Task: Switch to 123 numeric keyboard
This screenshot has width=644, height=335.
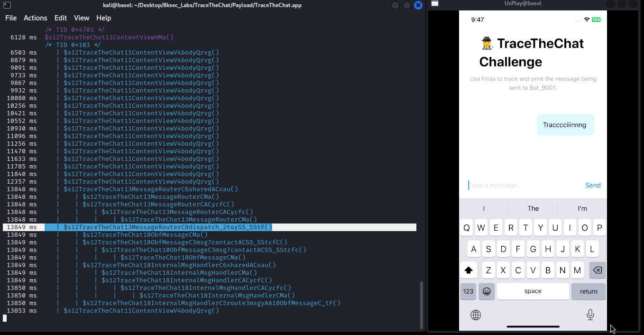Action: click(x=468, y=291)
